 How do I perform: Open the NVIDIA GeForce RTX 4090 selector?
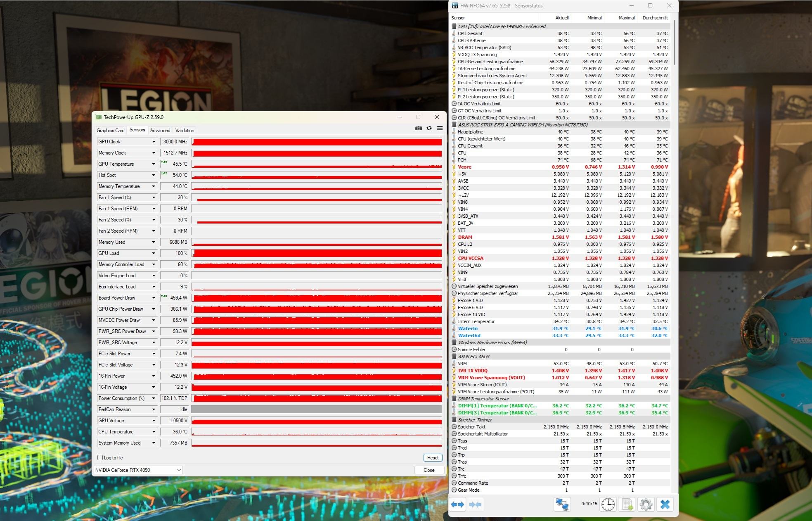(138, 470)
